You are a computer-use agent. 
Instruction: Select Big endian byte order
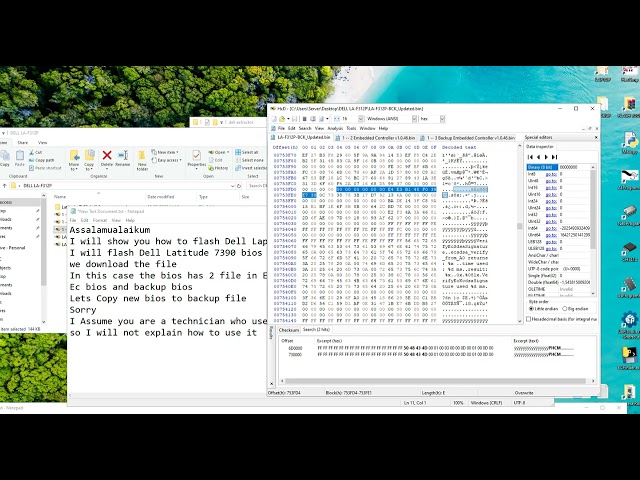576,309
